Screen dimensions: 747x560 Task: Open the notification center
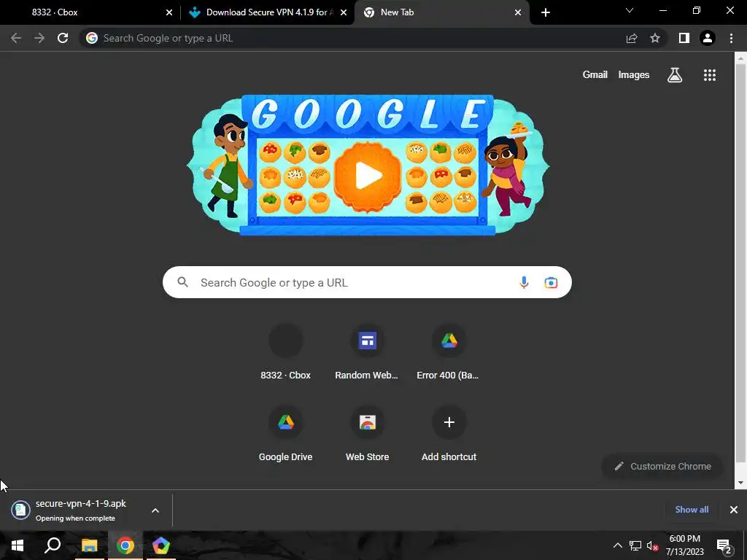pyautogui.click(x=724, y=546)
